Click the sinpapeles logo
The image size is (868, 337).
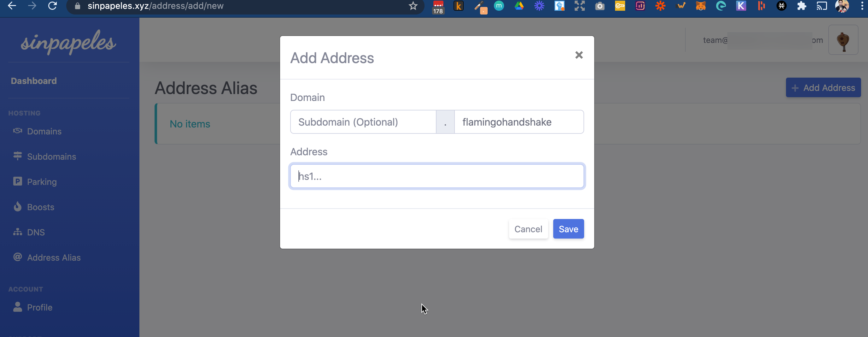tap(68, 42)
